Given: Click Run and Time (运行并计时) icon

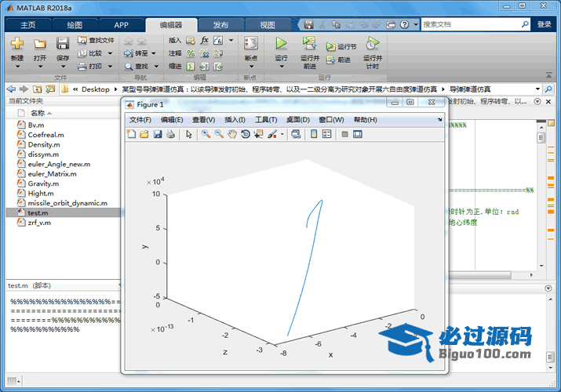Looking at the screenshot, I should click(373, 43).
